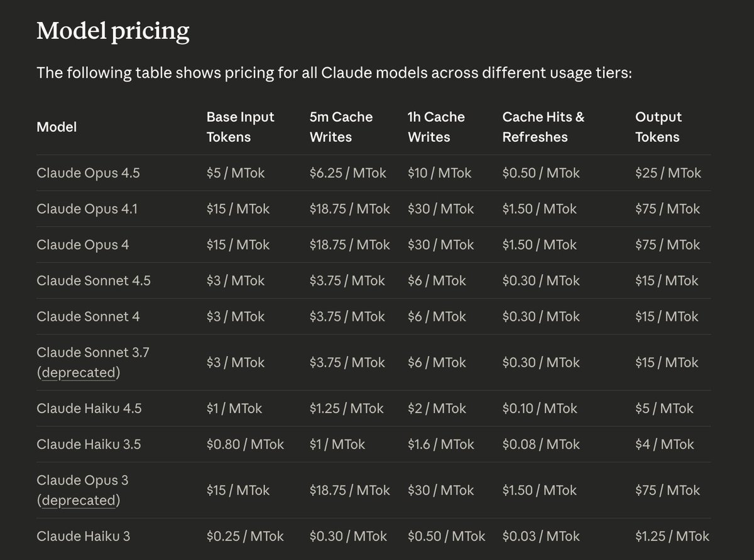Click the Output Tokens column header
Viewport: 754px width, 560px height.
click(658, 127)
